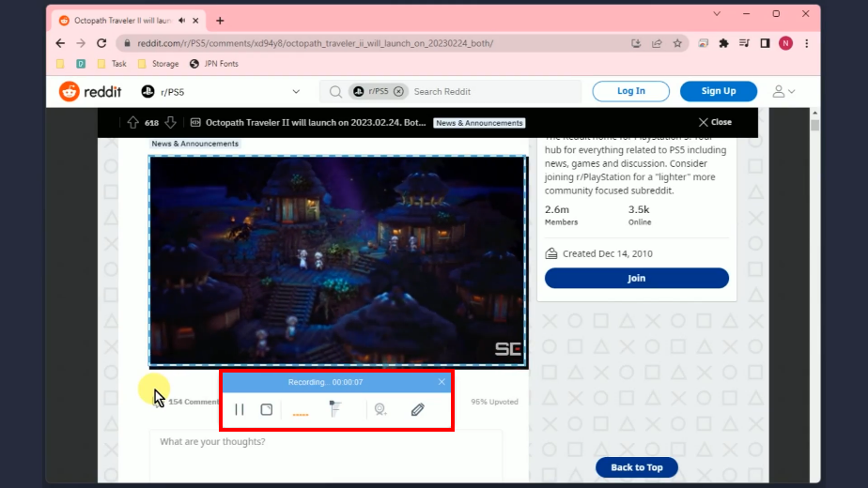868x488 pixels.
Task: Click the 618 vote count
Action: [x=151, y=123]
